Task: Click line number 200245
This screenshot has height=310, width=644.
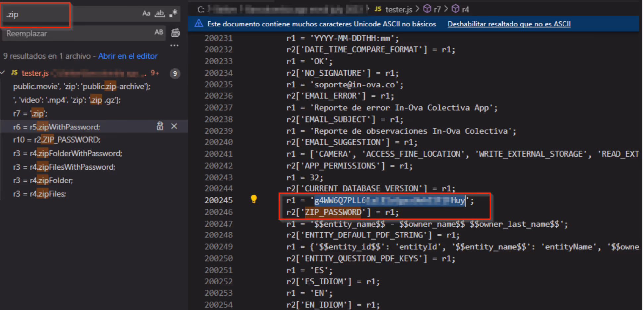Action: (218, 200)
